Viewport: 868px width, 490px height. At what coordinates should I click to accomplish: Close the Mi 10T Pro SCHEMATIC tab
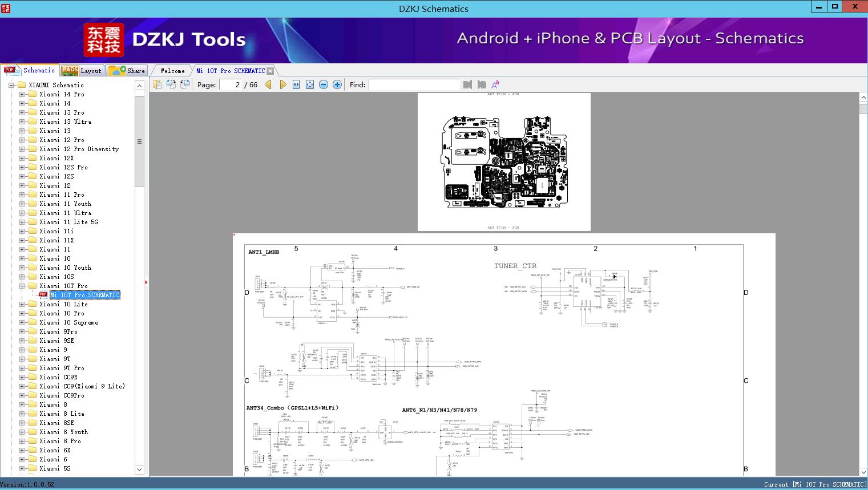(x=271, y=71)
